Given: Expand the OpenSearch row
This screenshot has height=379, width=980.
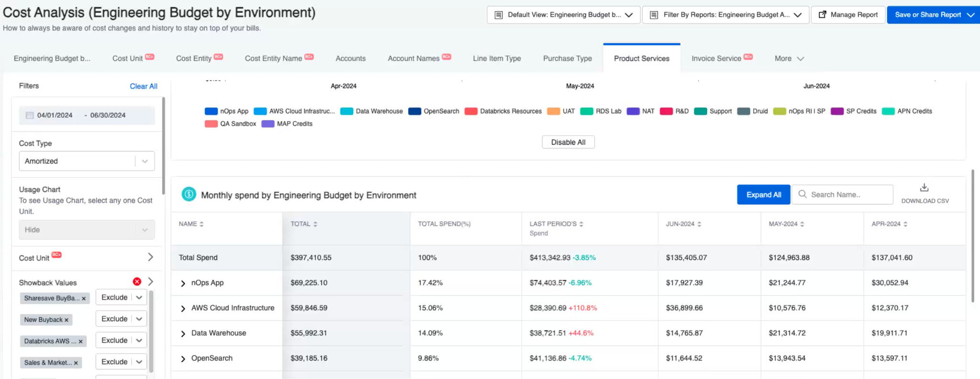Looking at the screenshot, I should click(183, 359).
